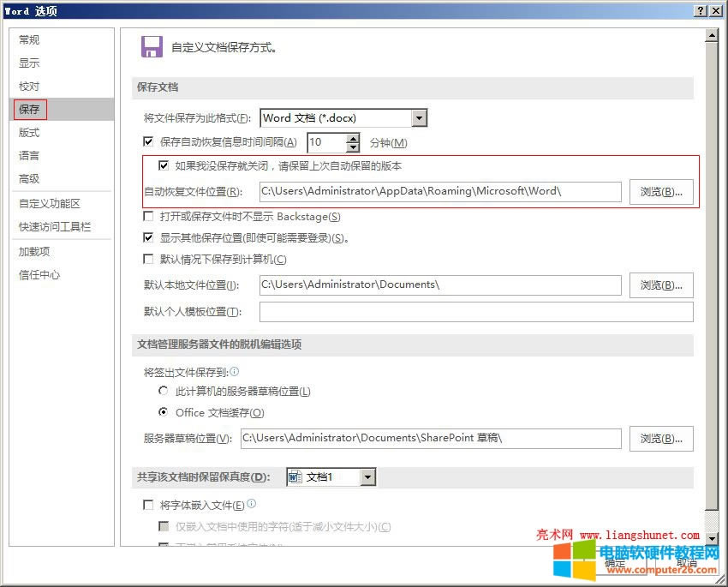Toggle 保存自动恢复信息时间间隔 checkbox
Image resolution: width=728 pixels, height=587 pixels.
[x=149, y=142]
